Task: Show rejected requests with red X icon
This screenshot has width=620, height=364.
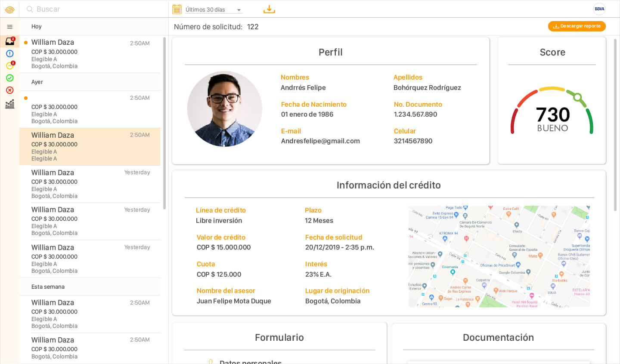Action: tap(9, 90)
